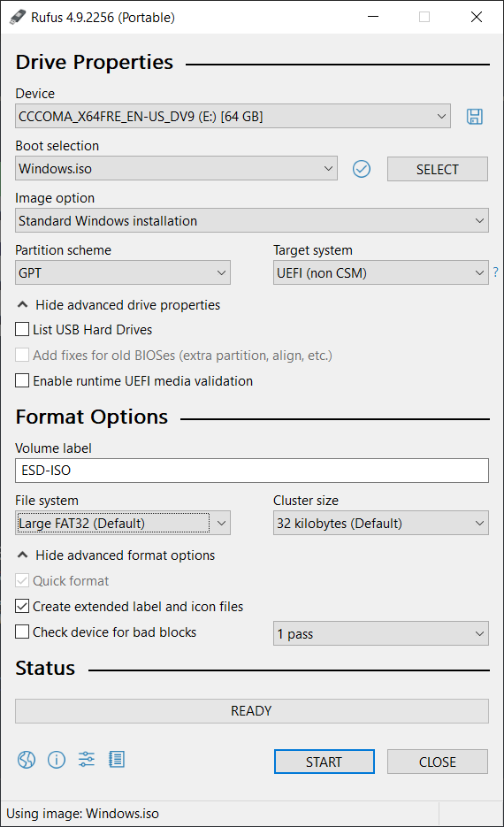This screenshot has width=504, height=827.
Task: Click the CLOSE button
Action: (x=438, y=762)
